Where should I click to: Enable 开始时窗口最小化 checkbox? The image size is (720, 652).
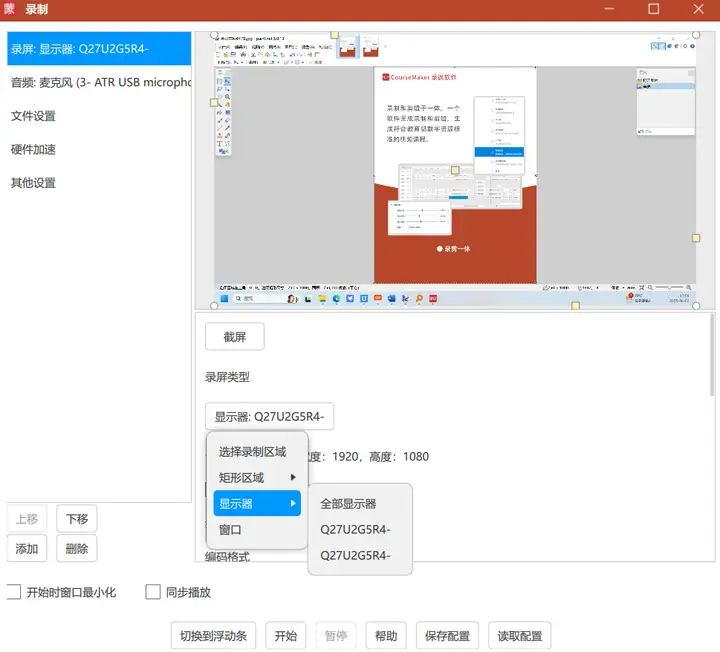click(x=14, y=591)
